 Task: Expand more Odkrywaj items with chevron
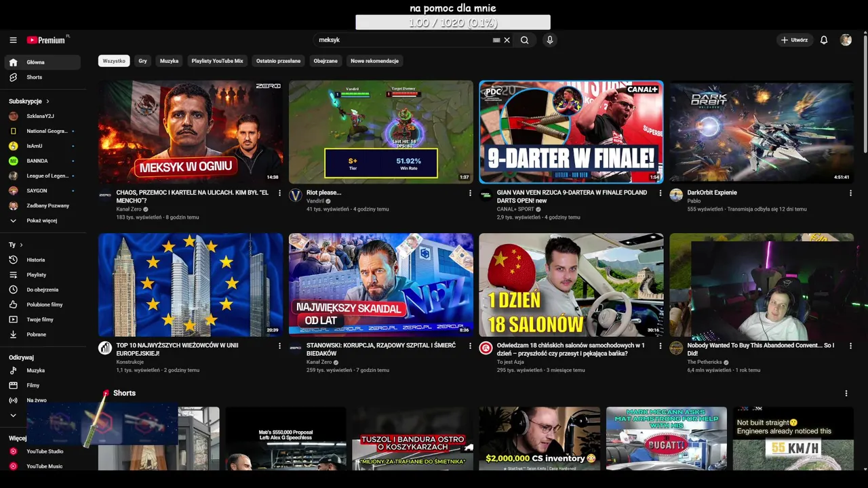[13, 415]
